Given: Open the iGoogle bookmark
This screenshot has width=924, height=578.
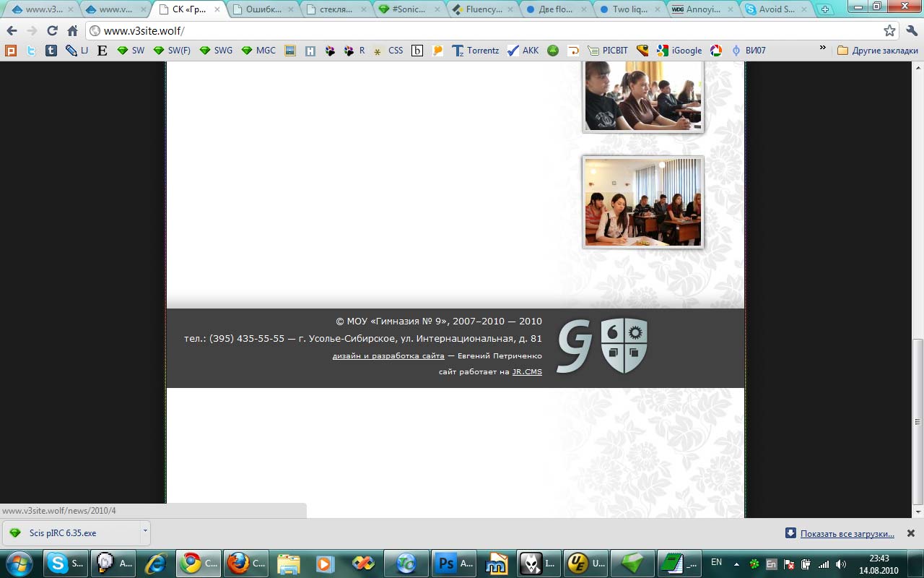Looking at the screenshot, I should click(679, 51).
